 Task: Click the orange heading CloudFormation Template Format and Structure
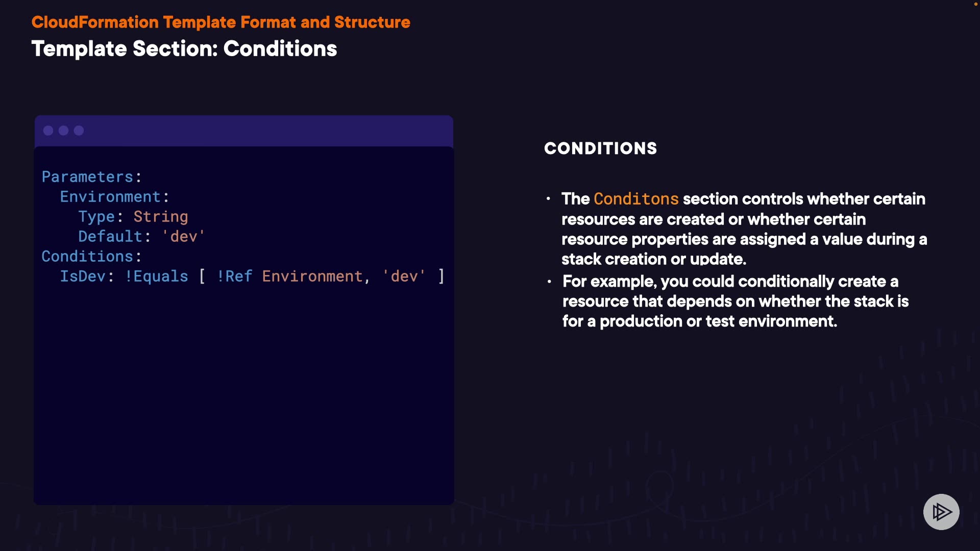coord(220,22)
